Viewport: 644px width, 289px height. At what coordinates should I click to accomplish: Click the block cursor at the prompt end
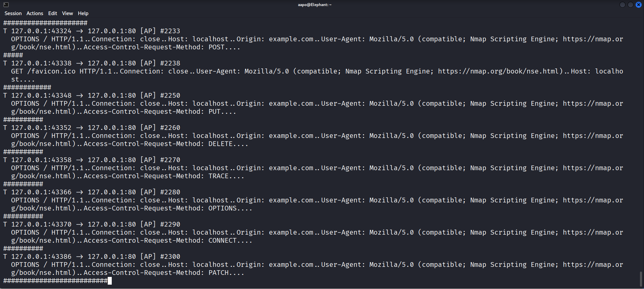click(110, 281)
